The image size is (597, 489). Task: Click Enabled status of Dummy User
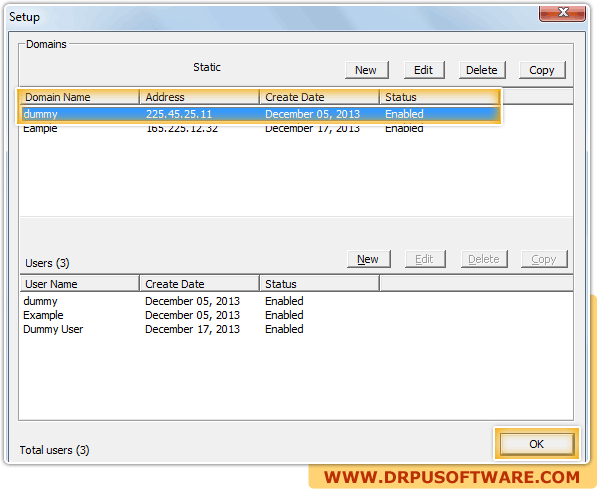284,329
